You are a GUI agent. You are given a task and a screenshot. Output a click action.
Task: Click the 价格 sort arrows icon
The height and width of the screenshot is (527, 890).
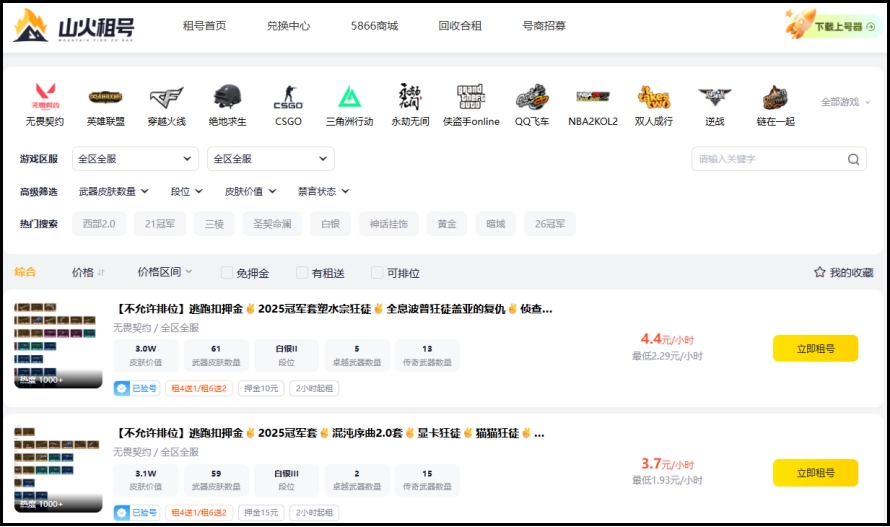tap(101, 273)
